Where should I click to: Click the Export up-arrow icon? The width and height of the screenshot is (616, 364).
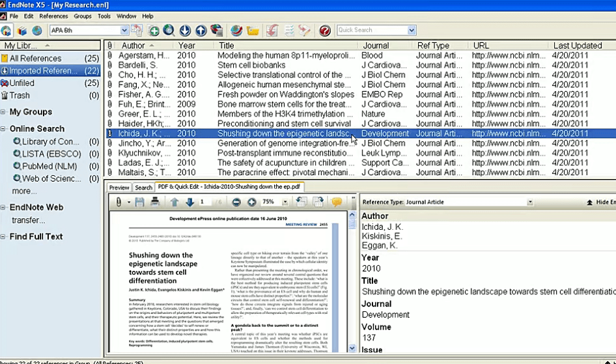(201, 30)
